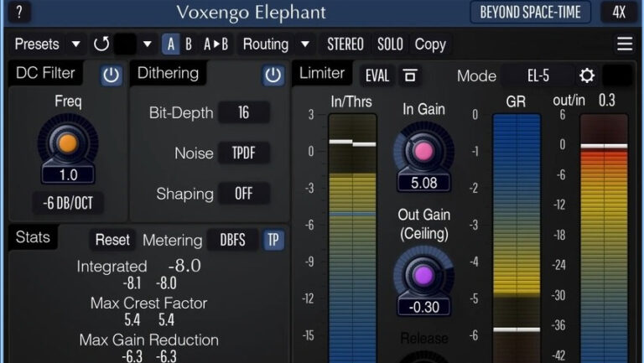Click the DC Filter section label
This screenshot has height=363, width=644.
[x=45, y=73]
